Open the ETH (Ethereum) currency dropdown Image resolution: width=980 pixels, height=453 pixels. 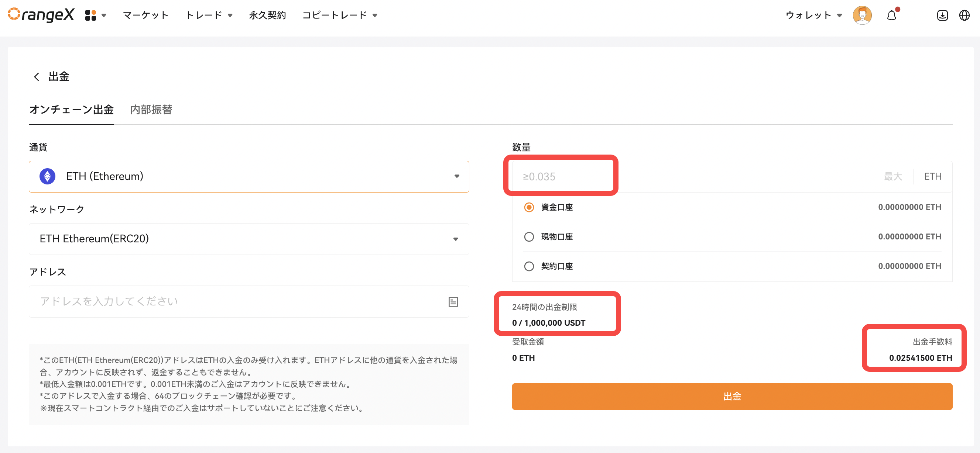249,176
